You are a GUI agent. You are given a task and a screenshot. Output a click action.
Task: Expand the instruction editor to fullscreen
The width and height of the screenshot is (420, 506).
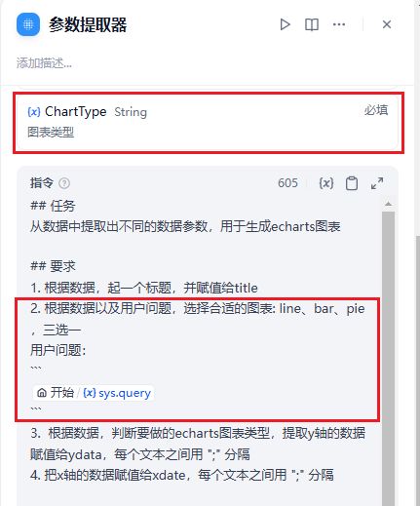[x=377, y=183]
